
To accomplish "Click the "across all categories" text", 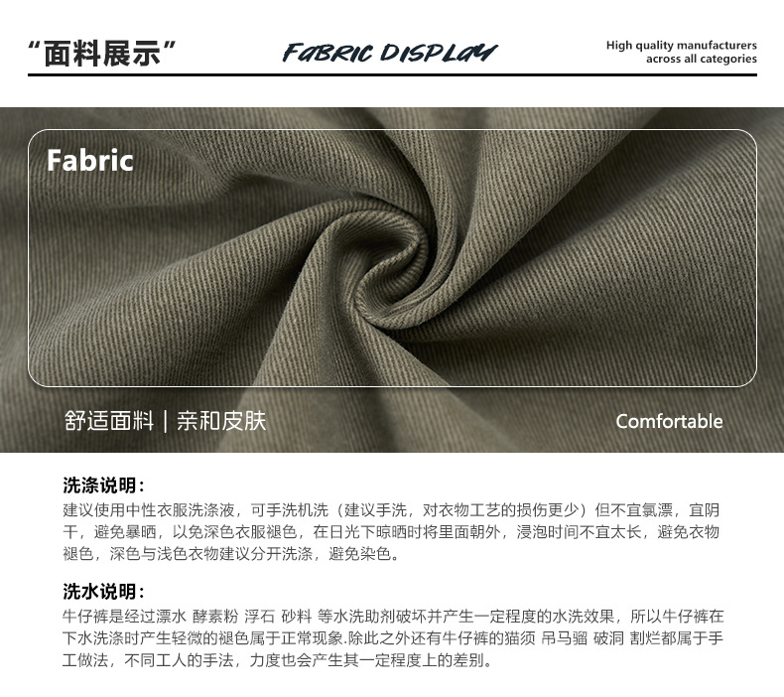I will click(x=701, y=59).
